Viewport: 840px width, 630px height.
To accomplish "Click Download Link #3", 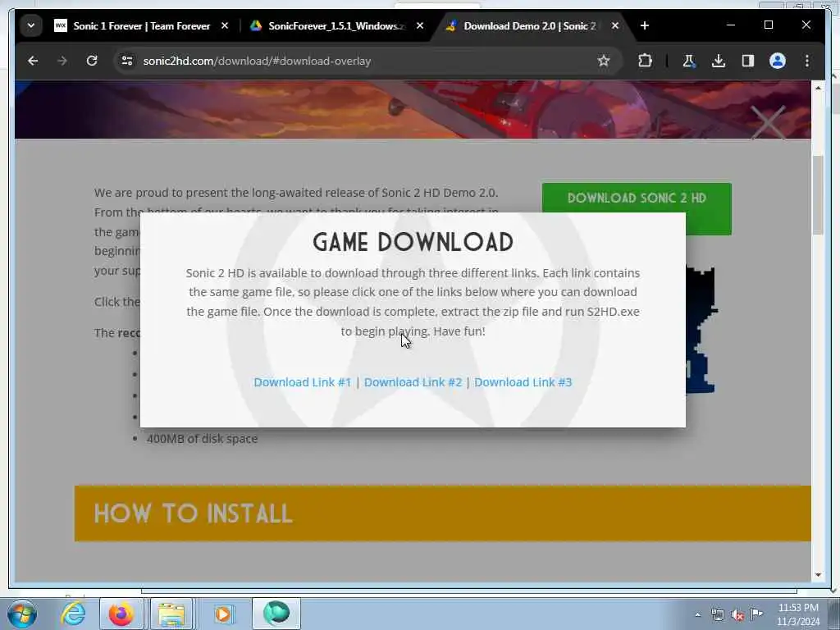I will pos(523,382).
